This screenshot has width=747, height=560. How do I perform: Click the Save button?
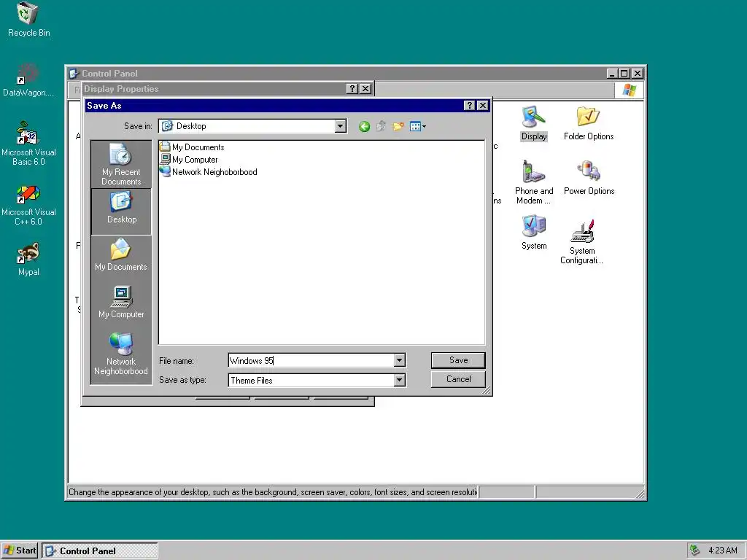point(458,360)
